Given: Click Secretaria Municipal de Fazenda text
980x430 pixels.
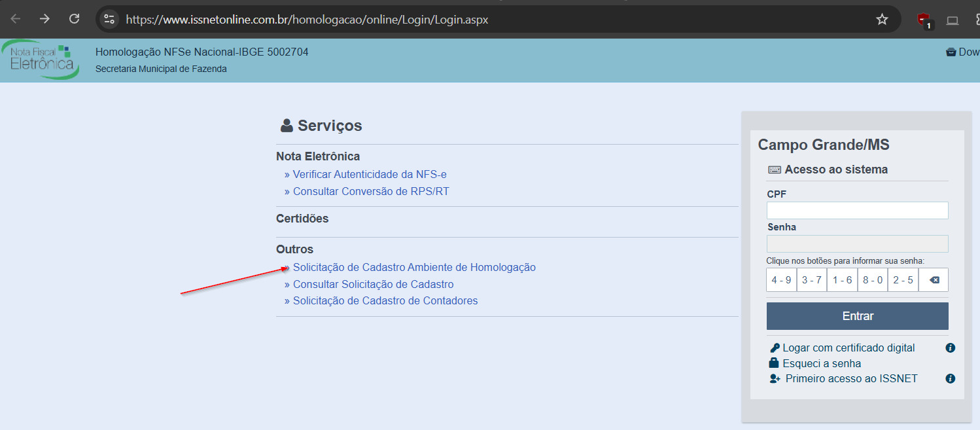Looking at the screenshot, I should tap(161, 69).
